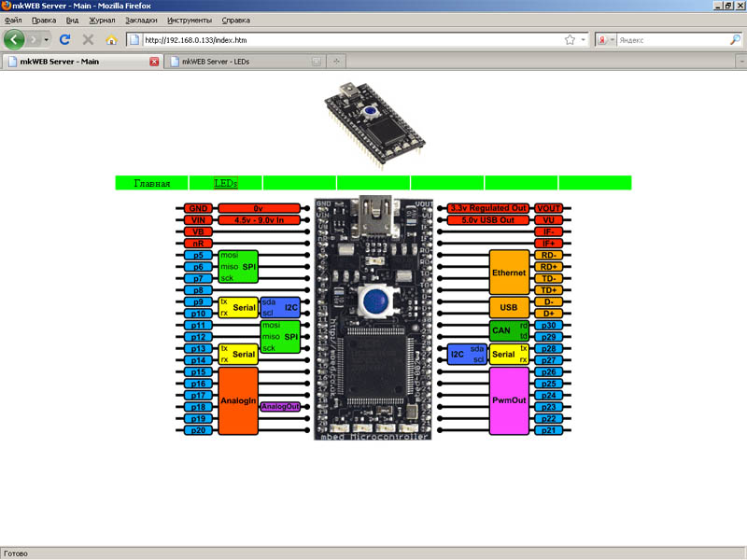
Task: Close the mkWEB Server - Main tab
Action: (155, 62)
